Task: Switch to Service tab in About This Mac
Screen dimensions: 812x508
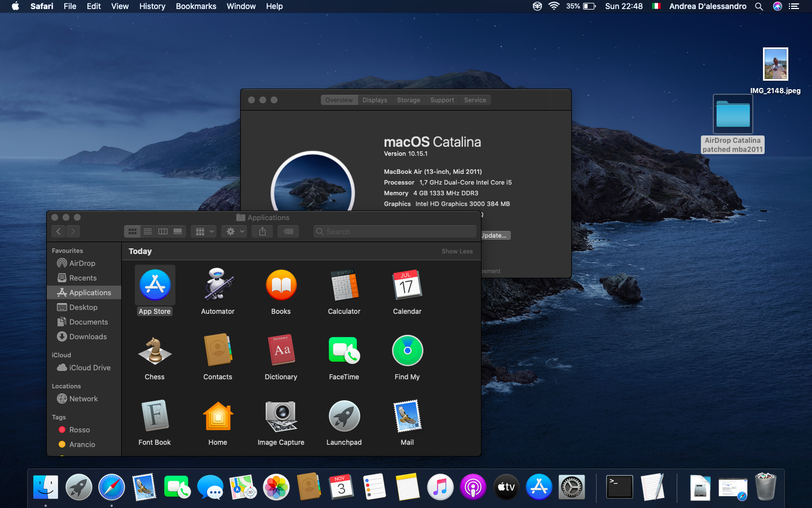Action: [x=475, y=100]
